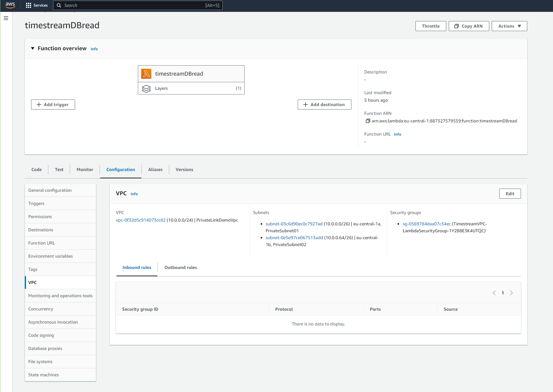Go to next page of inbound rules
Viewport: 553px width, 392px height.
512,293
